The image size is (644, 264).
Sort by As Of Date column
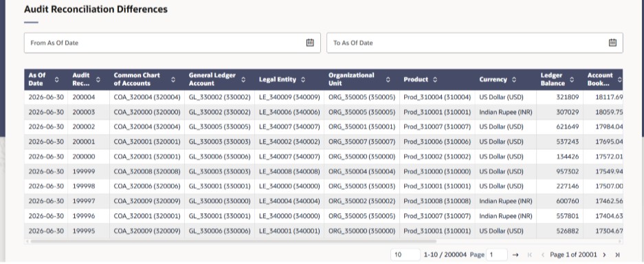(56, 79)
